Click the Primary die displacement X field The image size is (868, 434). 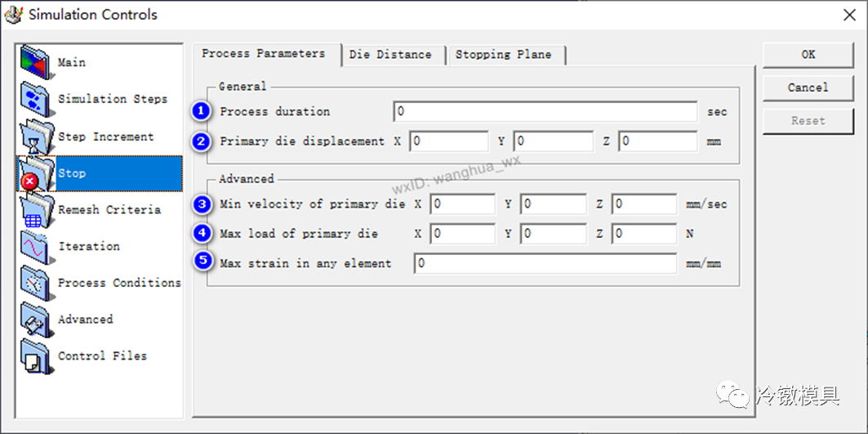pyautogui.click(x=448, y=141)
